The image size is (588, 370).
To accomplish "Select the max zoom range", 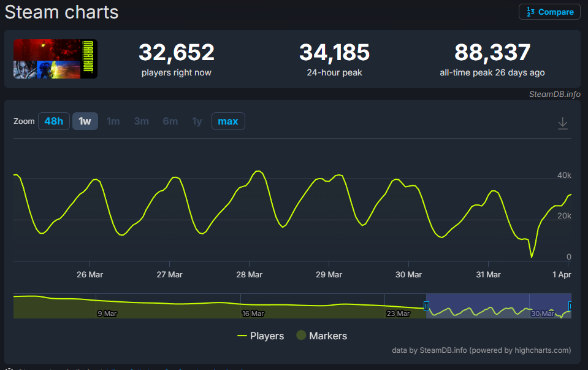I will [x=227, y=121].
